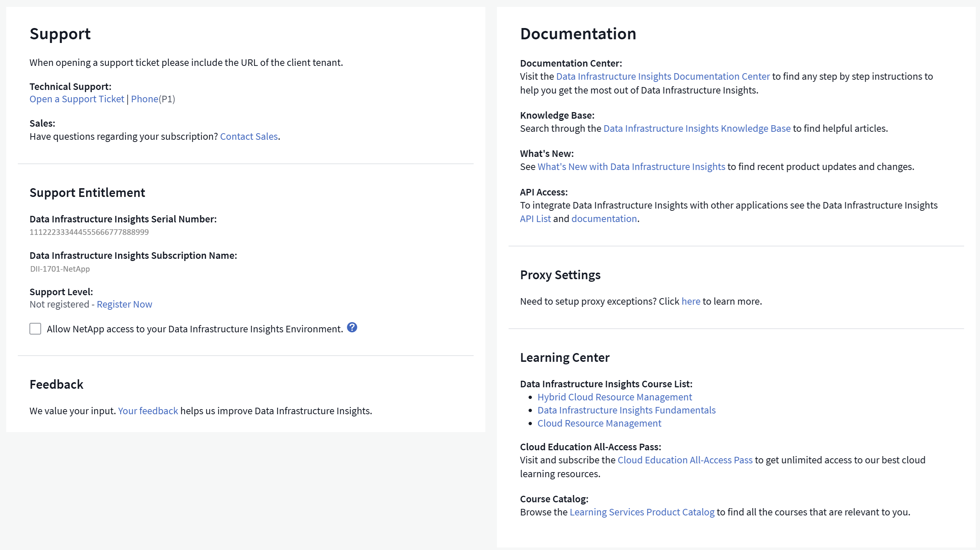Image resolution: width=980 pixels, height=550 pixels.
Task: Click the proxy settings 'here' link
Action: click(x=690, y=301)
